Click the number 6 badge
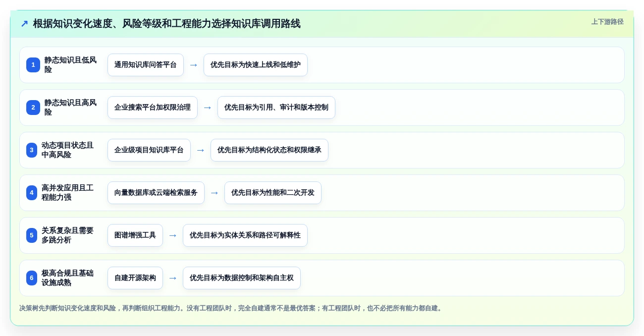644x336 pixels. 32,278
